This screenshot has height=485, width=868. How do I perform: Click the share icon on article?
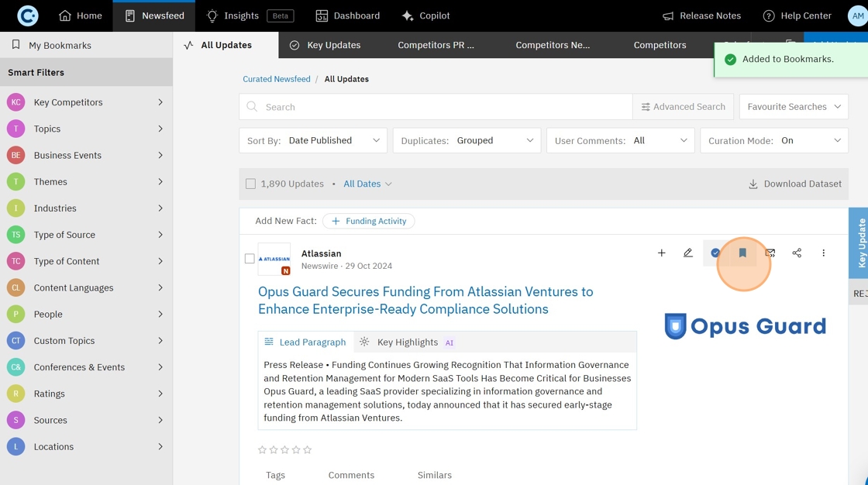click(797, 253)
